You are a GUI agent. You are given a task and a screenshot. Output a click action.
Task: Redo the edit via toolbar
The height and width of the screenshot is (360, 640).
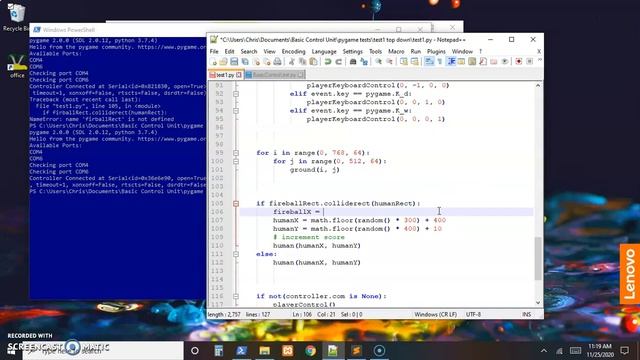(x=339, y=62)
